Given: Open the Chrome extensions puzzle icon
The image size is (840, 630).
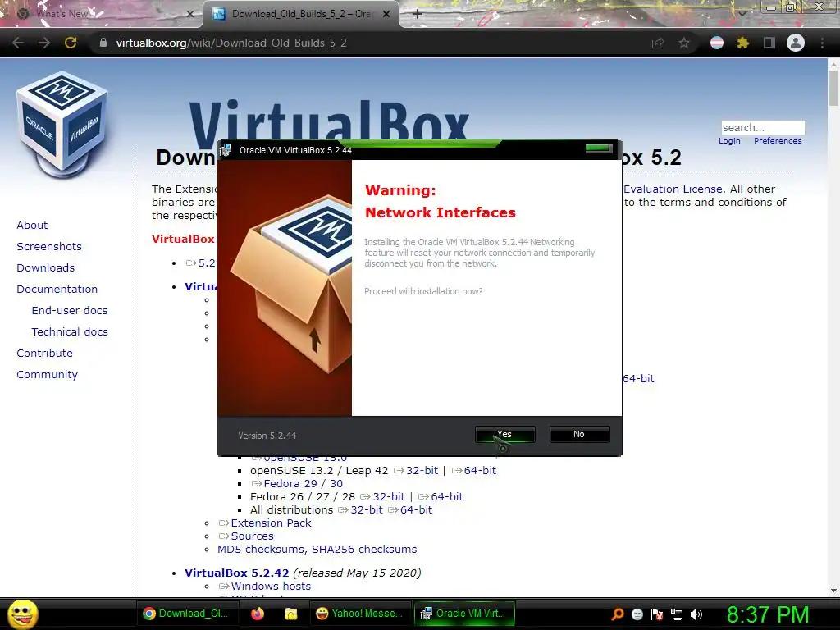Looking at the screenshot, I should point(743,43).
